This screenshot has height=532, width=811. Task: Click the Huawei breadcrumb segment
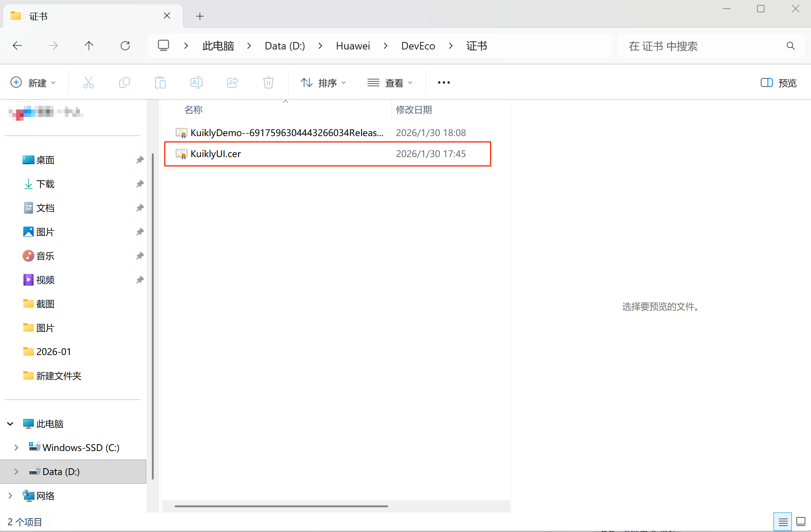click(352, 46)
